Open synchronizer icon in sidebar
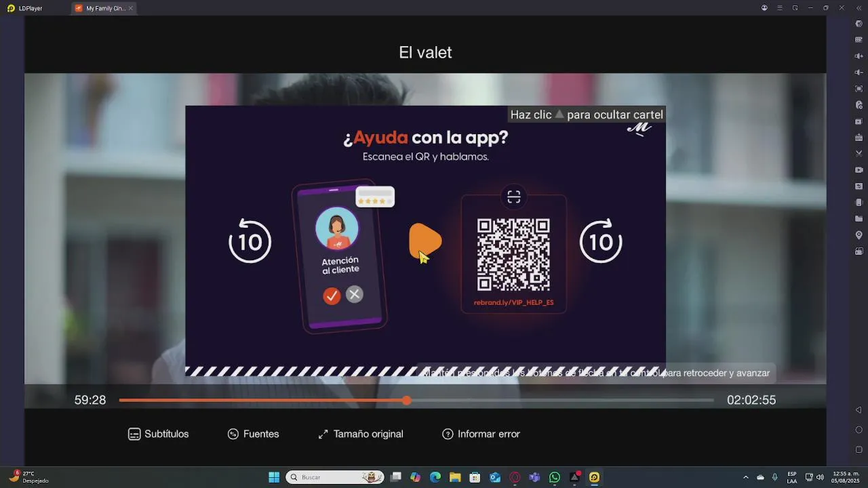The width and height of the screenshot is (868, 488). (859, 186)
